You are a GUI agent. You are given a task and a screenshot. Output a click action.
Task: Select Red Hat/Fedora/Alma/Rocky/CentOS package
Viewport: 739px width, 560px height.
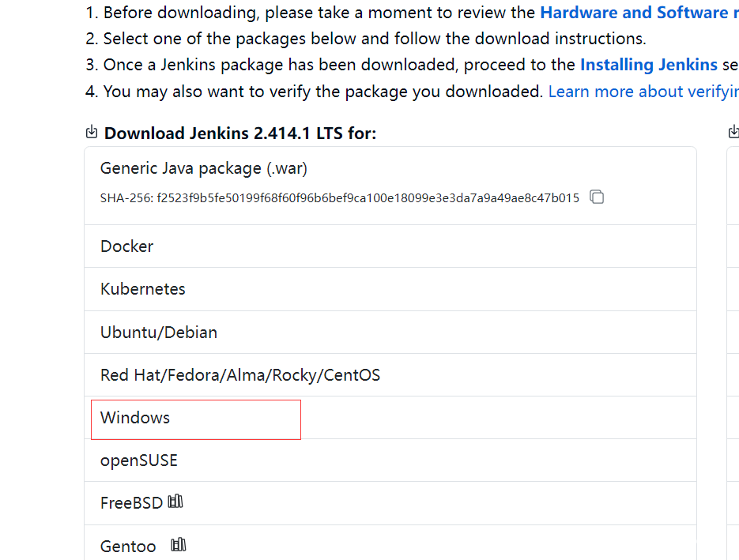click(x=390, y=375)
